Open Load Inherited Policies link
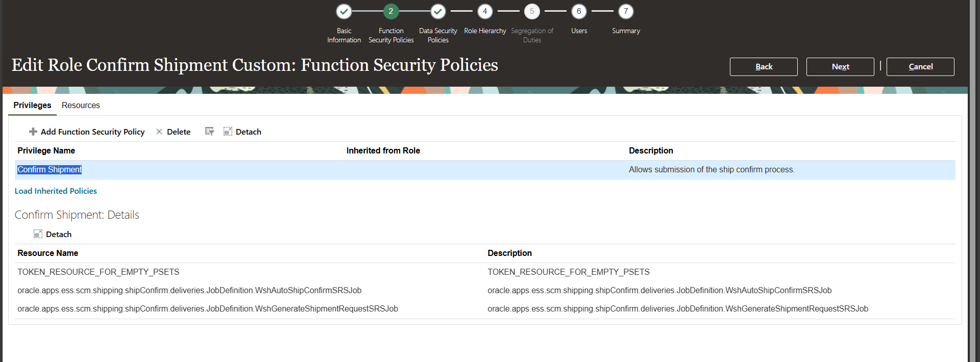The height and width of the screenshot is (362, 980). (x=56, y=191)
